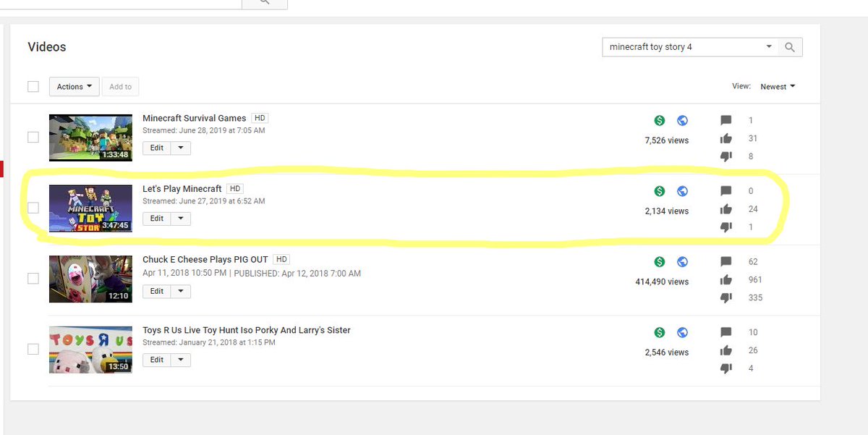Click the Minecraft Survival Games thumbnail
868x435 pixels.
[x=90, y=138]
